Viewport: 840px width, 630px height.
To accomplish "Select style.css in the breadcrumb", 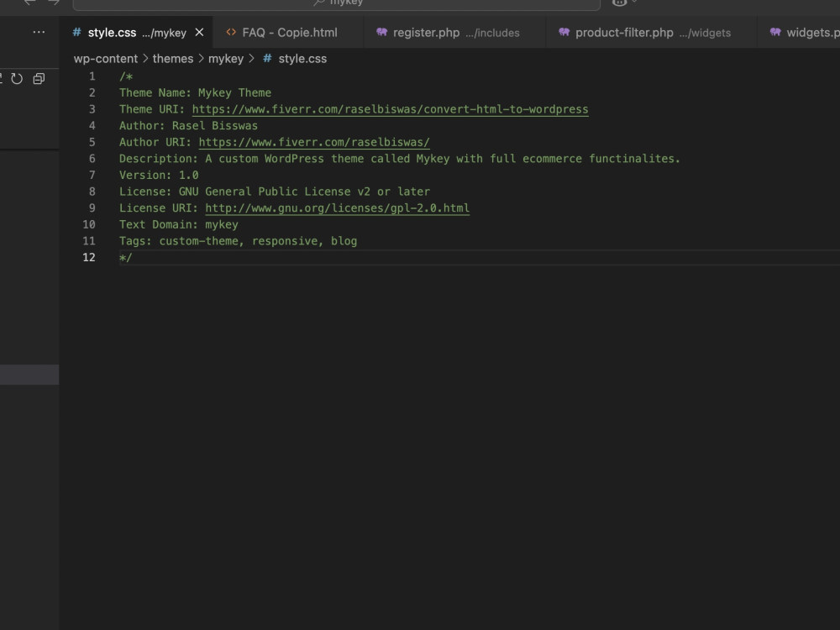I will tap(302, 59).
